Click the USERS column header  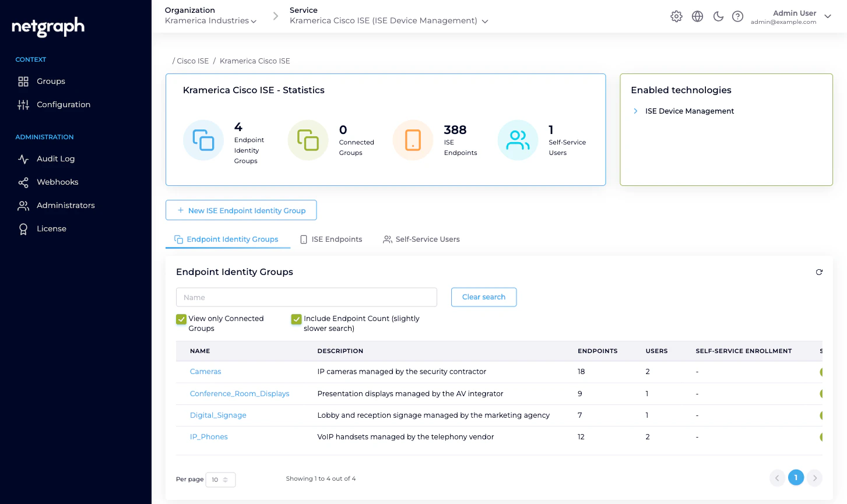coord(656,351)
